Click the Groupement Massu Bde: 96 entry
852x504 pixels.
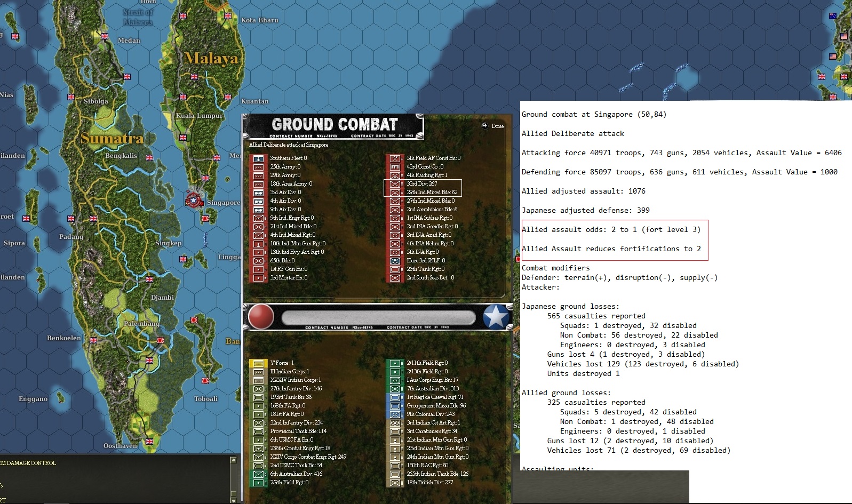(436, 406)
